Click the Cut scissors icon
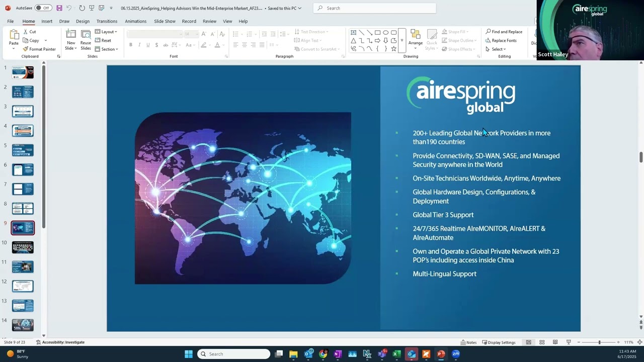 pyautogui.click(x=26, y=32)
